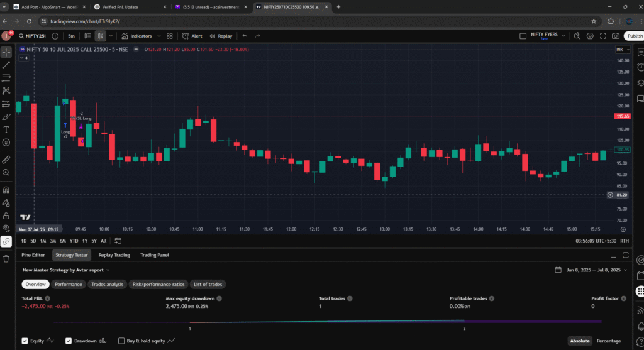Open the go to date calendar icon

tap(118, 241)
